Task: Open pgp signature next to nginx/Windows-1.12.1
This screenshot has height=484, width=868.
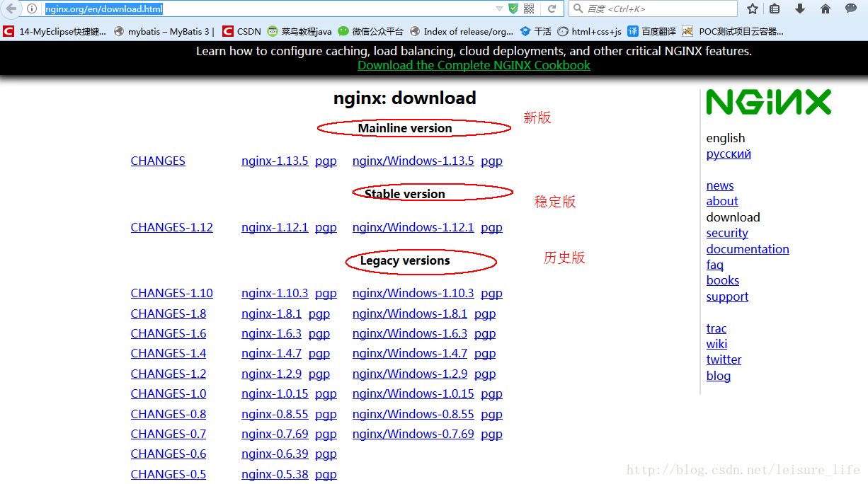Action: tap(491, 227)
